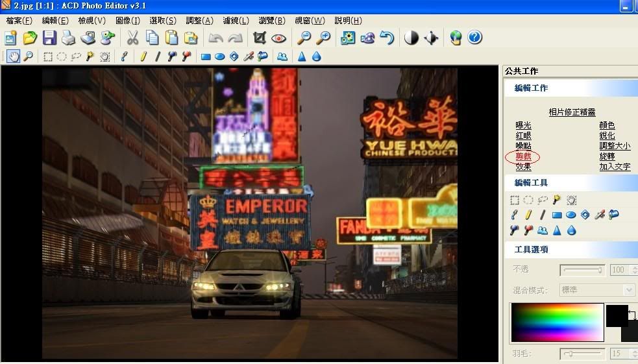
Task: Click the red-eye reduction eye icon
Action: click(278, 38)
